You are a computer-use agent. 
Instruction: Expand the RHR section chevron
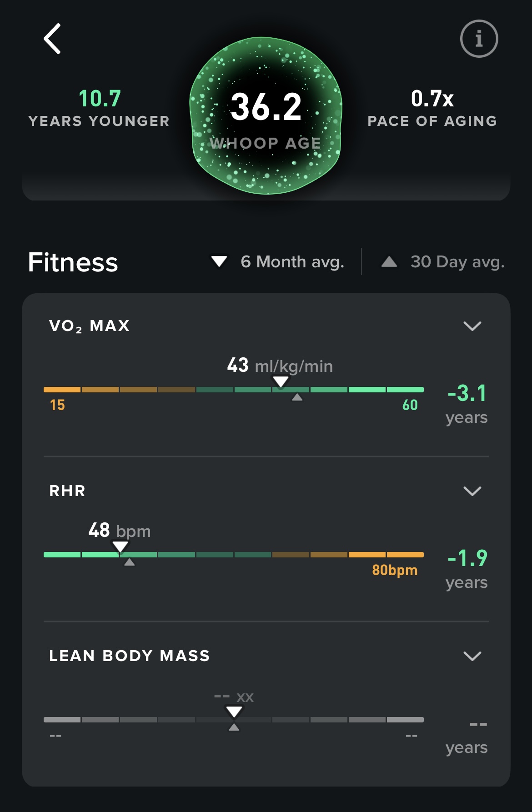pos(472,491)
